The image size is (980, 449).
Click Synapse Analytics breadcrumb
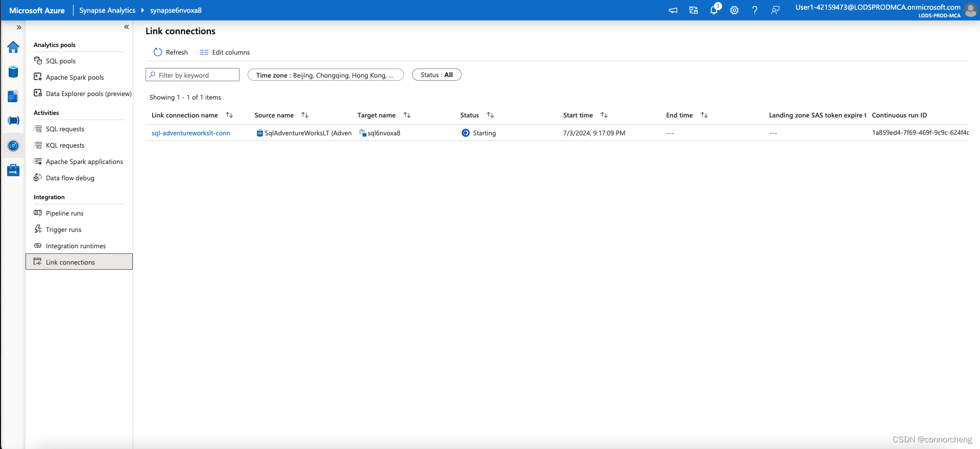point(107,10)
